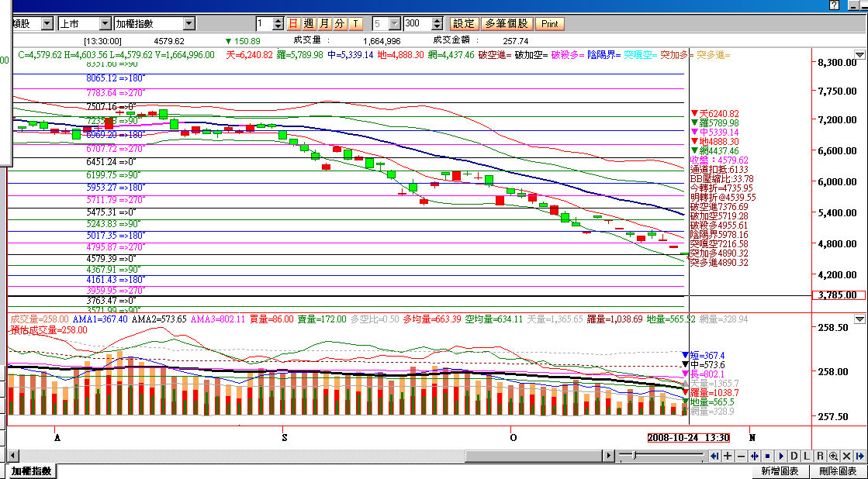
Task: Expand the price chart panel dropdown arrow
Action: [x=859, y=55]
